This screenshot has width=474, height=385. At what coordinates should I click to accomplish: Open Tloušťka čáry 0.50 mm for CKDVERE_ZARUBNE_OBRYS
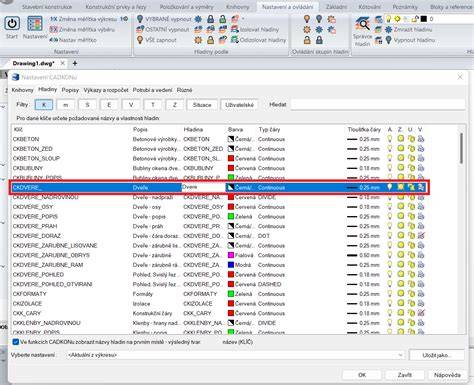363,255
